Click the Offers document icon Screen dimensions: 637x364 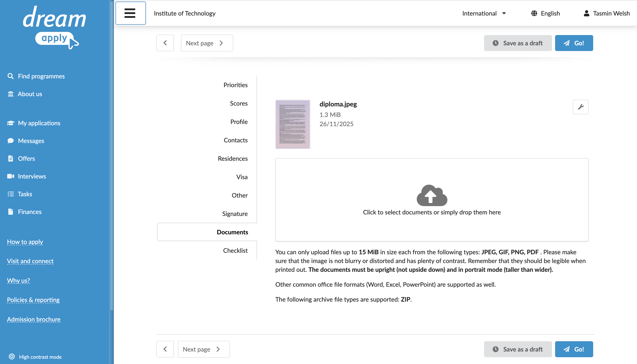coord(11,159)
